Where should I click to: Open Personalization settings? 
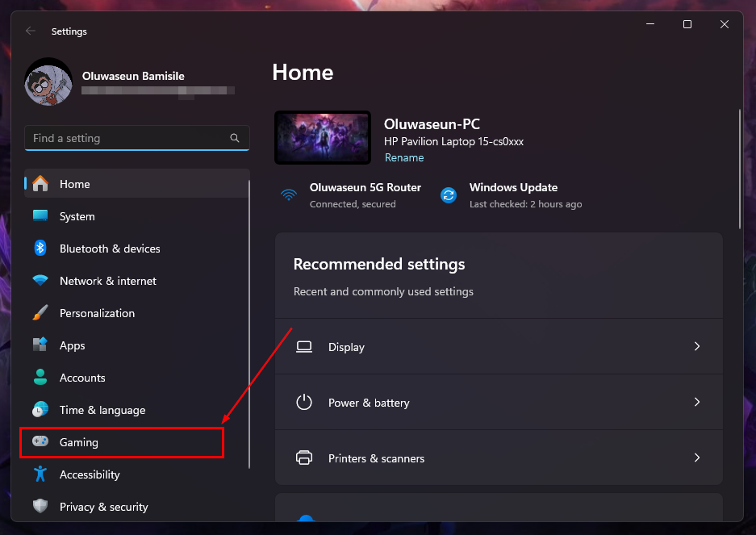137,313
